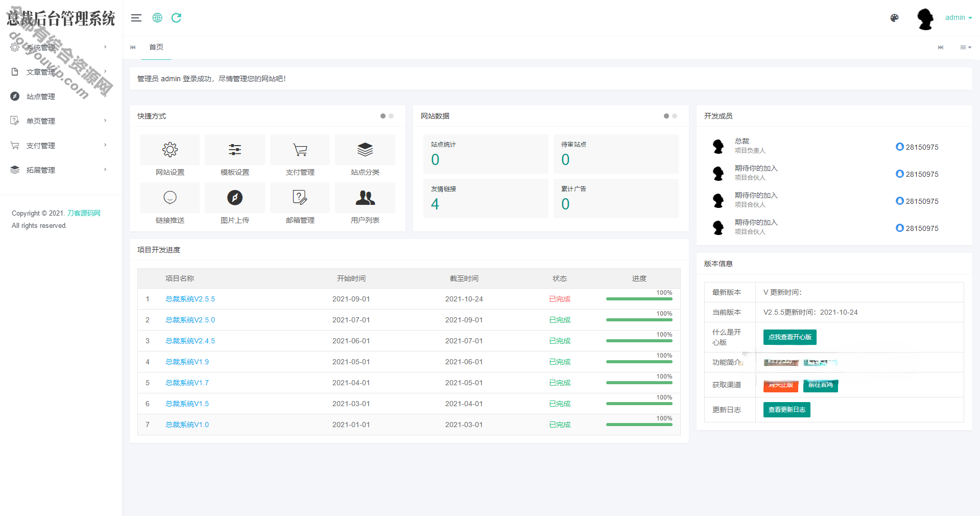Open project link 总裁系统V1.7
The image size is (980, 516).
point(187,383)
